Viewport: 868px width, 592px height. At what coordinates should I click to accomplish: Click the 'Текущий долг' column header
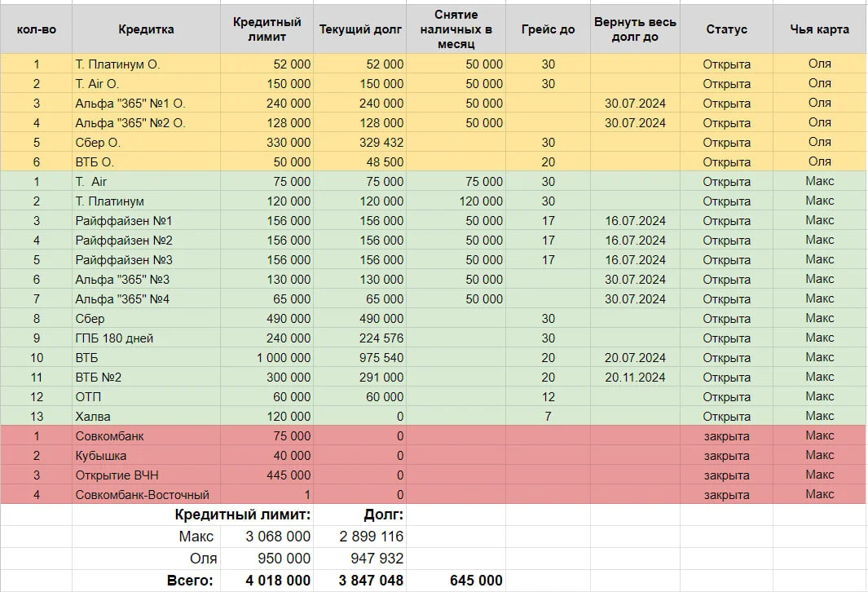tap(359, 29)
